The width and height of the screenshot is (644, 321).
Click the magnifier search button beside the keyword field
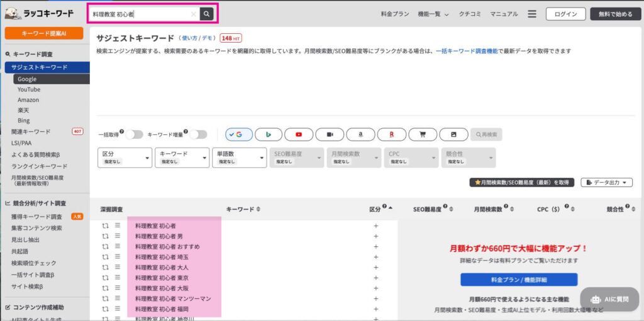click(207, 14)
